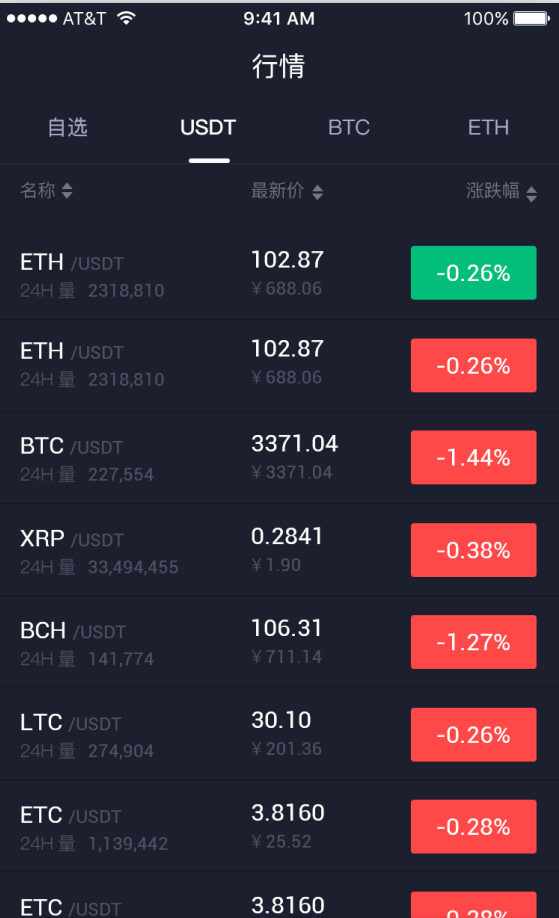Image resolution: width=559 pixels, height=918 pixels.
Task: Tap the battery icon in the status bar
Action: pyautogui.click(x=531, y=19)
